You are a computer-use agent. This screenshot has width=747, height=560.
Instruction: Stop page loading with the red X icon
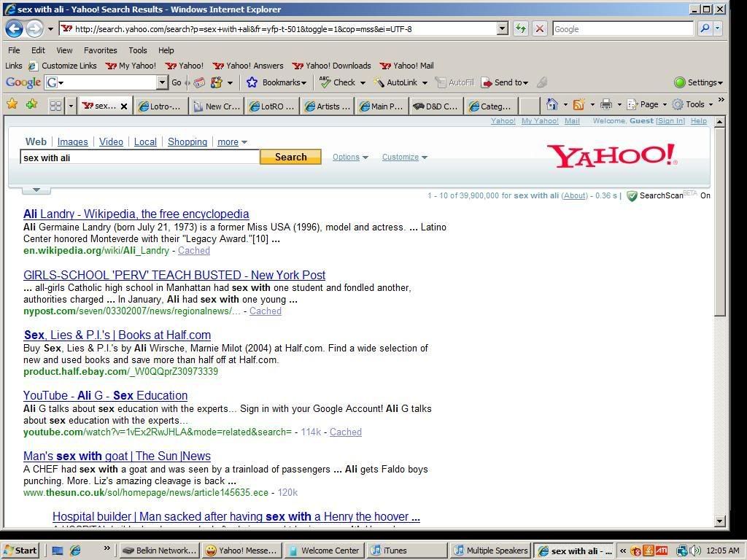point(539,28)
